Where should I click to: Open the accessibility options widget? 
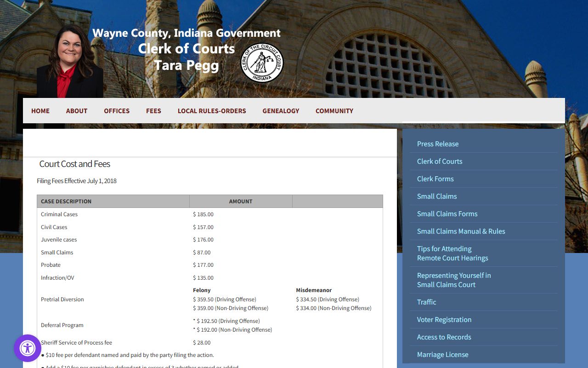pos(28,348)
